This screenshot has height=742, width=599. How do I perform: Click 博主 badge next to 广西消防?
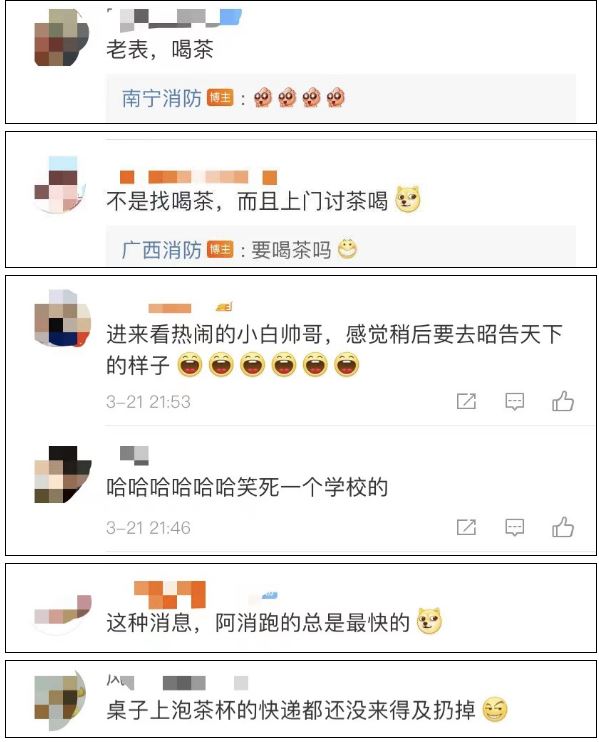pyautogui.click(x=220, y=249)
